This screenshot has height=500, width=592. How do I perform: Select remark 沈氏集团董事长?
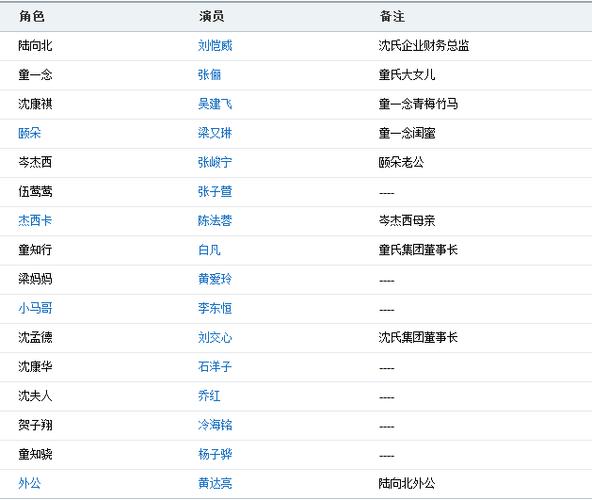pyautogui.click(x=418, y=337)
